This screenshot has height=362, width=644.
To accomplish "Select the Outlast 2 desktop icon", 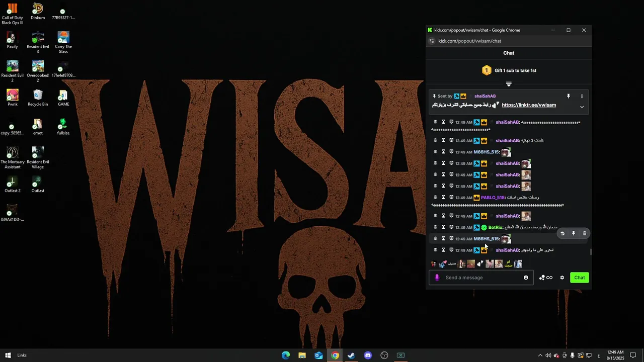I will (x=13, y=185).
